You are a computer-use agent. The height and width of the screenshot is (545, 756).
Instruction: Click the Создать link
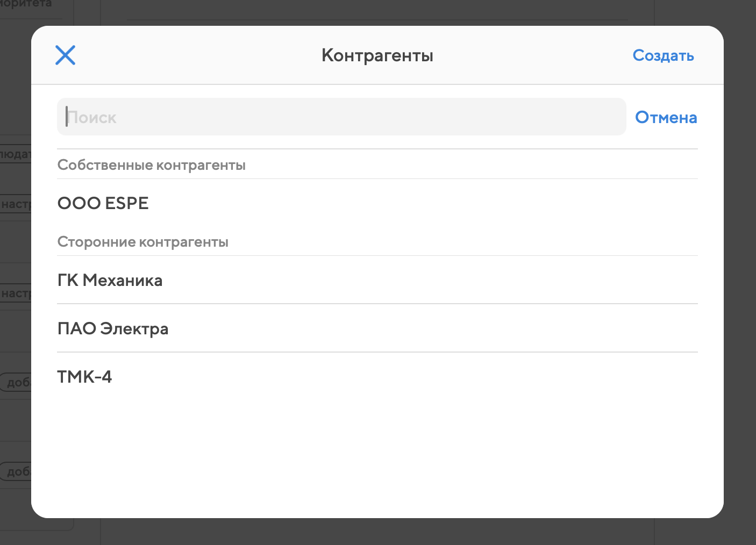[x=663, y=55]
